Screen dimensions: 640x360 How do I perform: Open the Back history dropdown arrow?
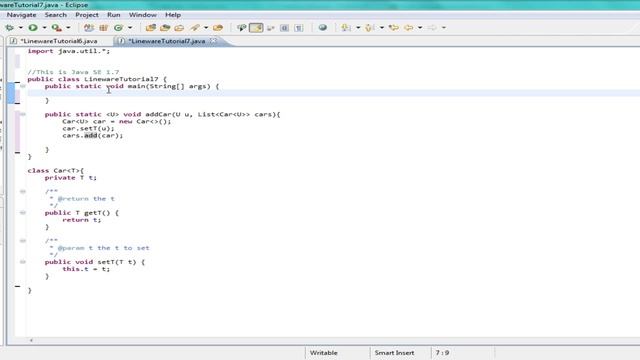(x=420, y=28)
